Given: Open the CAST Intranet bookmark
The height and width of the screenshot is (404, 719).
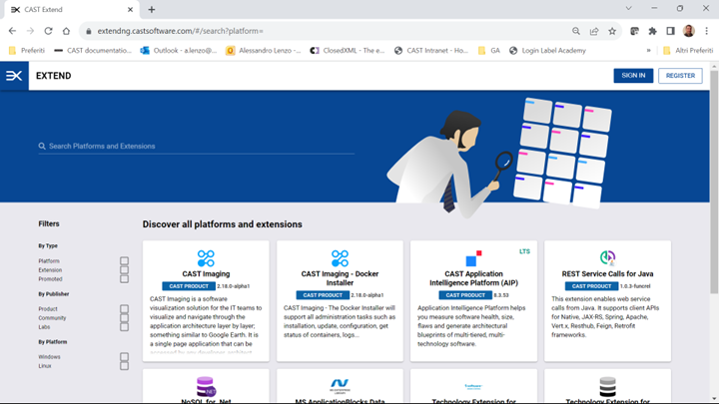Looking at the screenshot, I should (x=431, y=50).
